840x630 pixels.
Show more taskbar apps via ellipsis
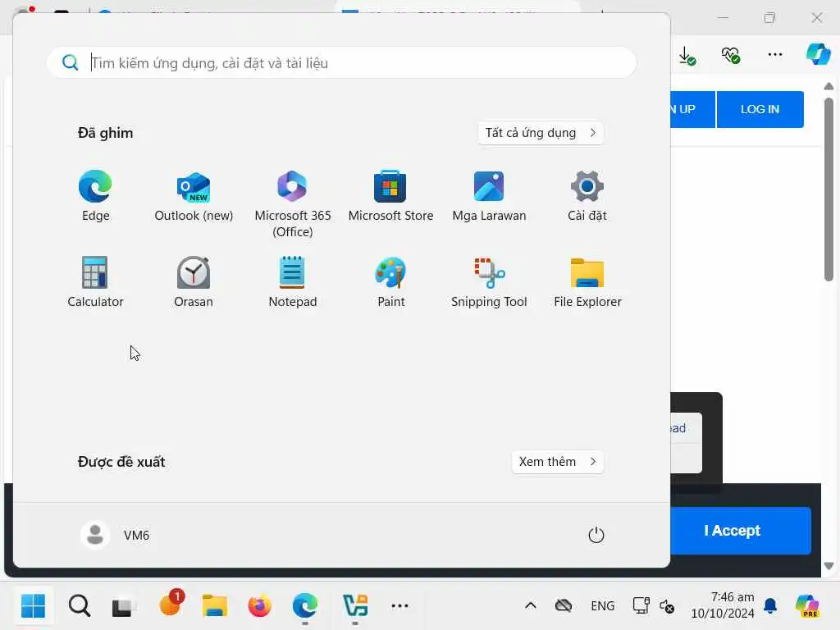tap(399, 606)
